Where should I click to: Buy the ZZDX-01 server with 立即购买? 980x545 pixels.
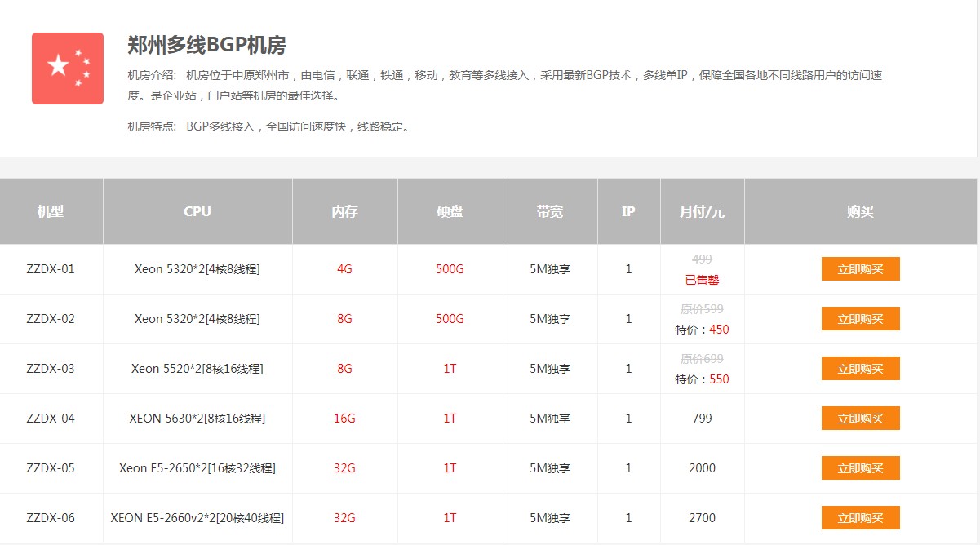tap(860, 269)
